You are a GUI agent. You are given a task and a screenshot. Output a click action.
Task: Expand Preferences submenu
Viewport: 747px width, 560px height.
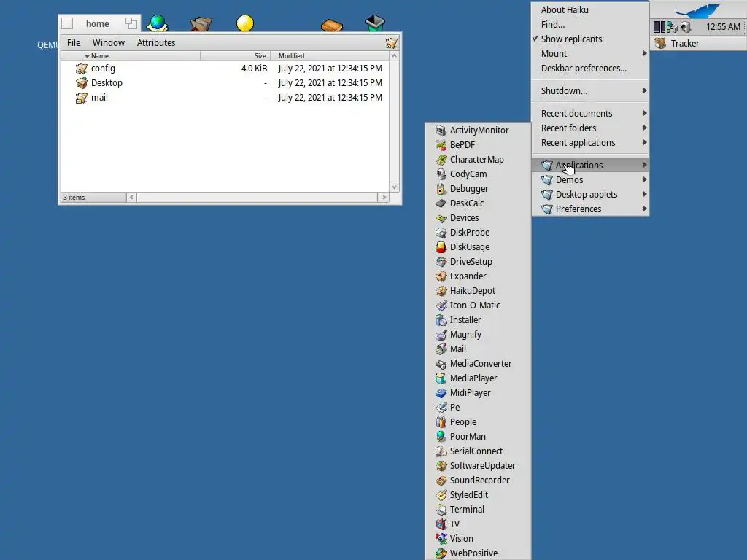point(589,209)
